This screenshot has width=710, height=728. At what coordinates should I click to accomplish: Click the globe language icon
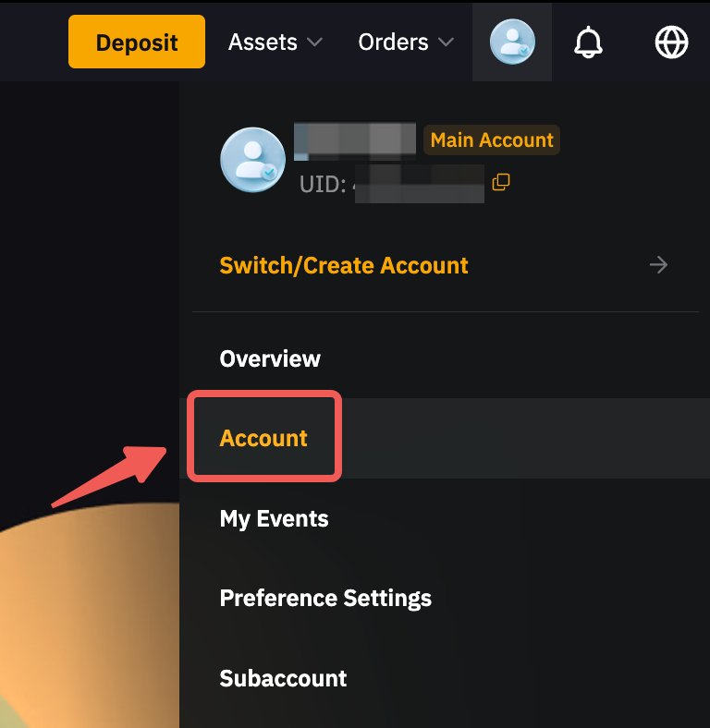click(671, 42)
